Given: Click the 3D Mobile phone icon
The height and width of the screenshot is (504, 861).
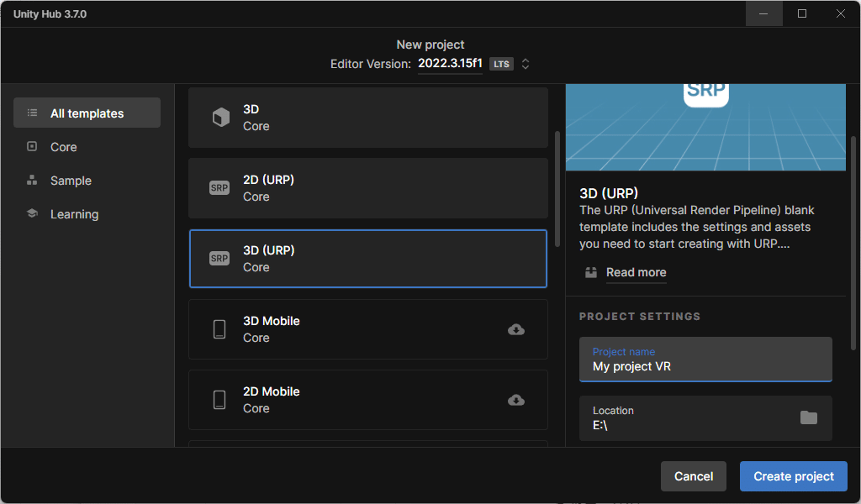Looking at the screenshot, I should (219, 329).
